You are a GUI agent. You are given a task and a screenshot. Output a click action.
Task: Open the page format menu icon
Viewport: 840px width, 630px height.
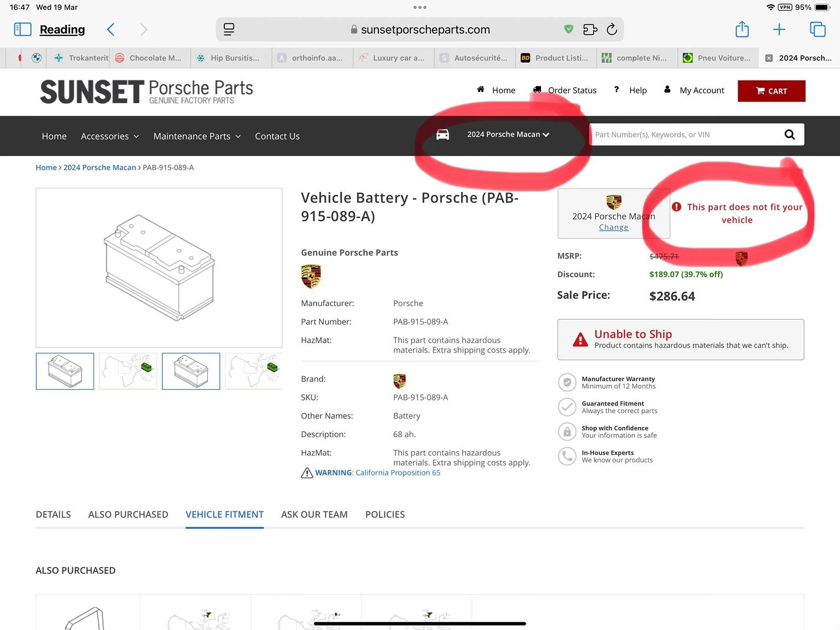(x=229, y=30)
